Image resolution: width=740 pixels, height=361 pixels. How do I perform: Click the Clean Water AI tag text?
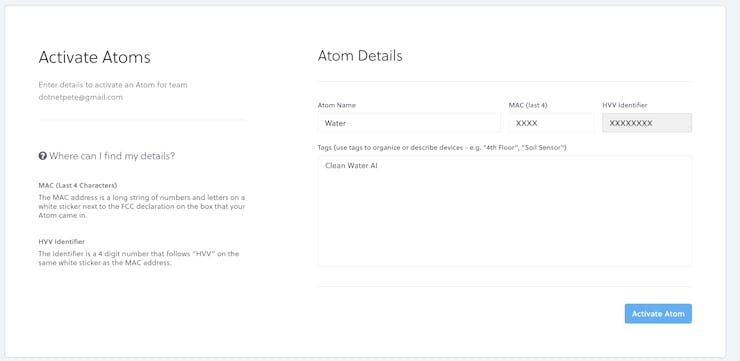coord(351,166)
